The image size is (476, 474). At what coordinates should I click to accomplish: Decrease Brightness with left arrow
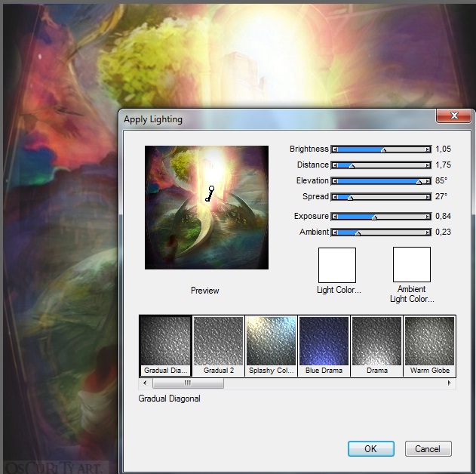(x=335, y=149)
